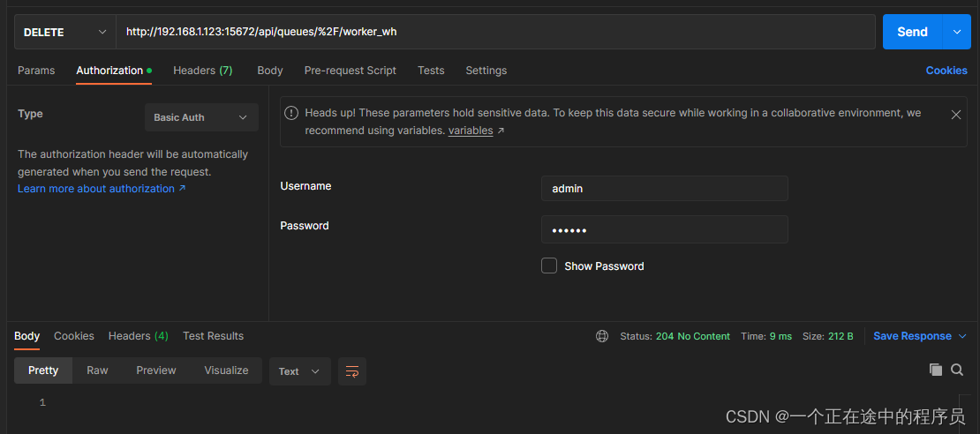Click the blue Send button
Image resolution: width=980 pixels, height=434 pixels.
[x=912, y=32]
